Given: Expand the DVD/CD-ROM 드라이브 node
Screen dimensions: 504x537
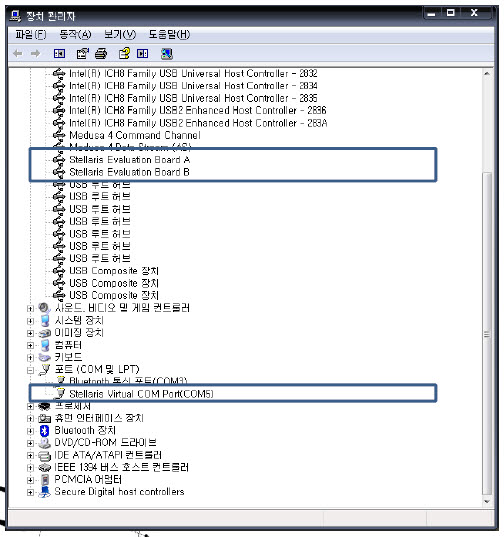Looking at the screenshot, I should (30, 443).
